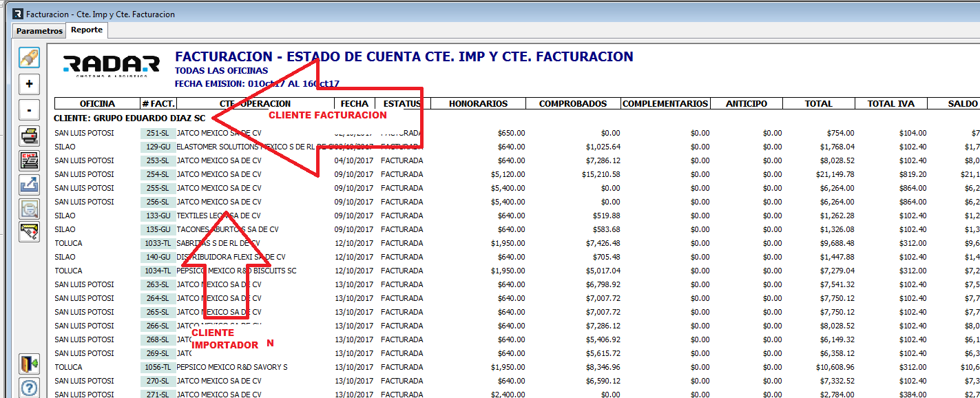Select invoice number 255-SL

(x=158, y=188)
